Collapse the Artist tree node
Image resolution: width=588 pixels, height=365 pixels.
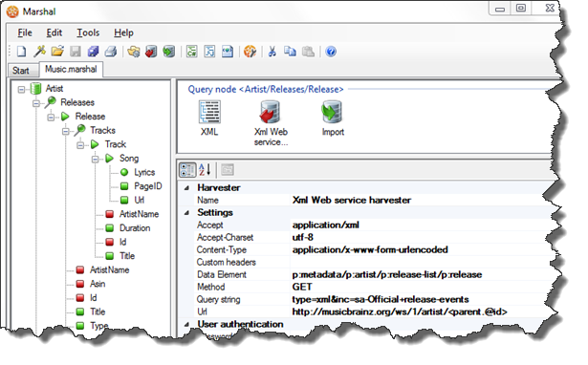(x=21, y=89)
